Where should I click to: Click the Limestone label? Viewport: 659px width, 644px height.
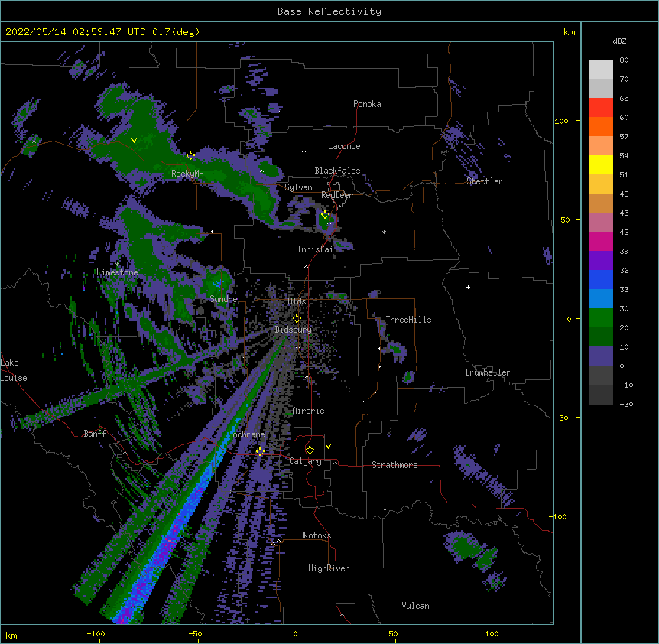click(117, 272)
